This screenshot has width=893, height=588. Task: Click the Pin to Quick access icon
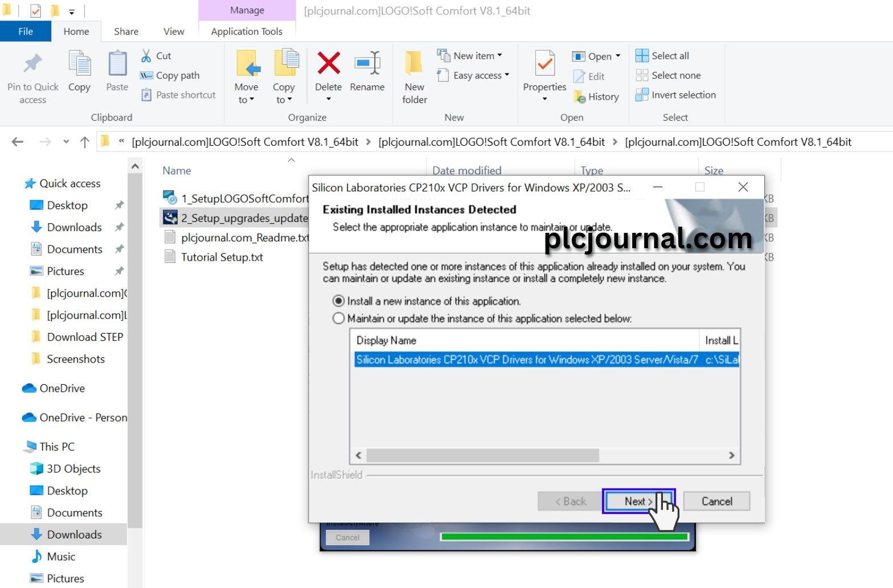click(33, 64)
